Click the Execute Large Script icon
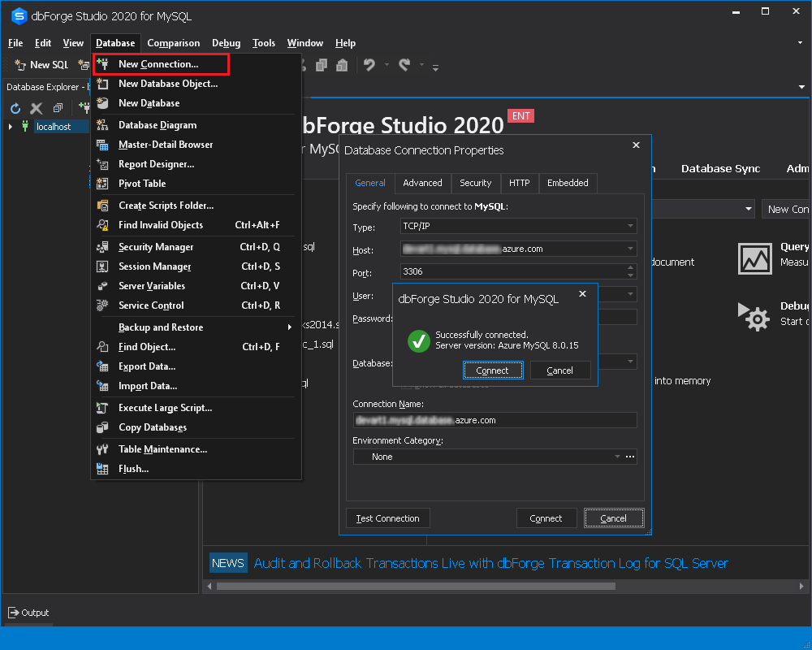 pyautogui.click(x=102, y=408)
